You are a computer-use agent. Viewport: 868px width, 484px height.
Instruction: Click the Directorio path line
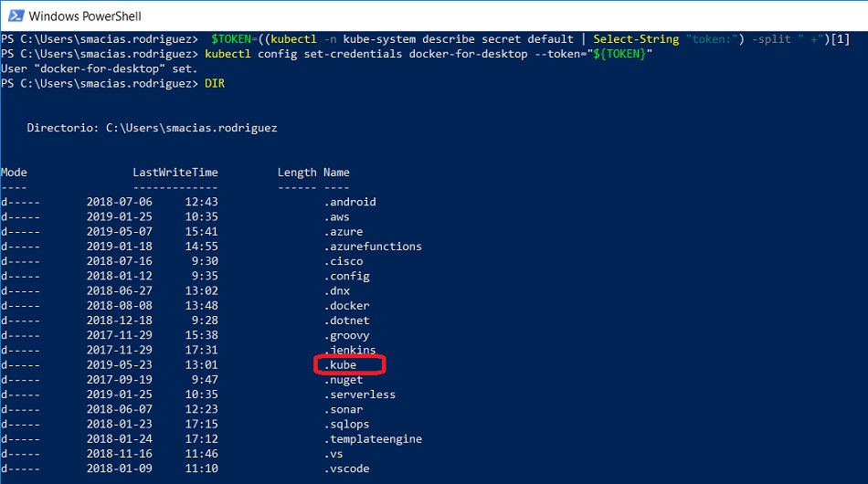pyautogui.click(x=153, y=128)
